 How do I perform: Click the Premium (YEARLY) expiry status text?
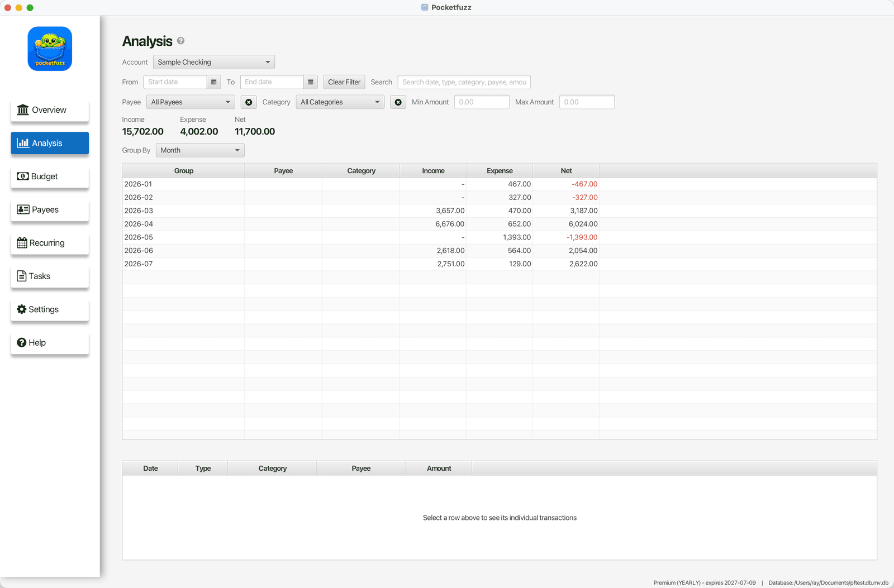pyautogui.click(x=705, y=582)
